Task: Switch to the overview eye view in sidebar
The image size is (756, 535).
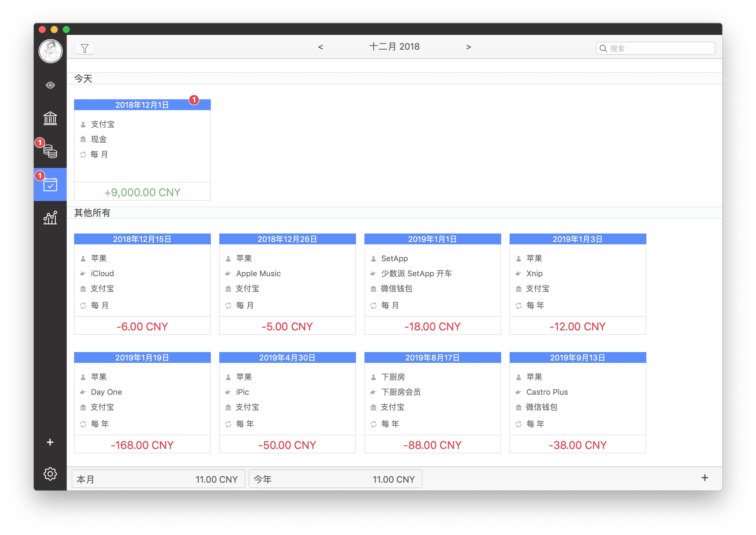Action: coord(50,85)
